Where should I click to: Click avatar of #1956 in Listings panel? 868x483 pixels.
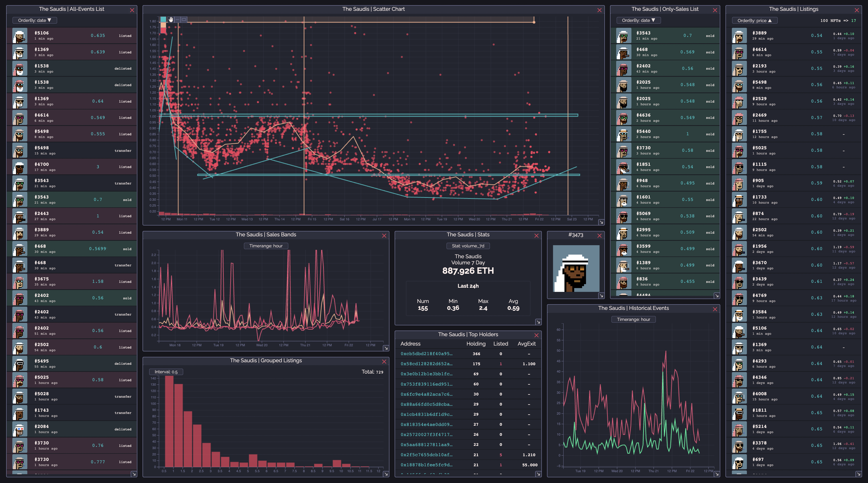click(x=739, y=249)
